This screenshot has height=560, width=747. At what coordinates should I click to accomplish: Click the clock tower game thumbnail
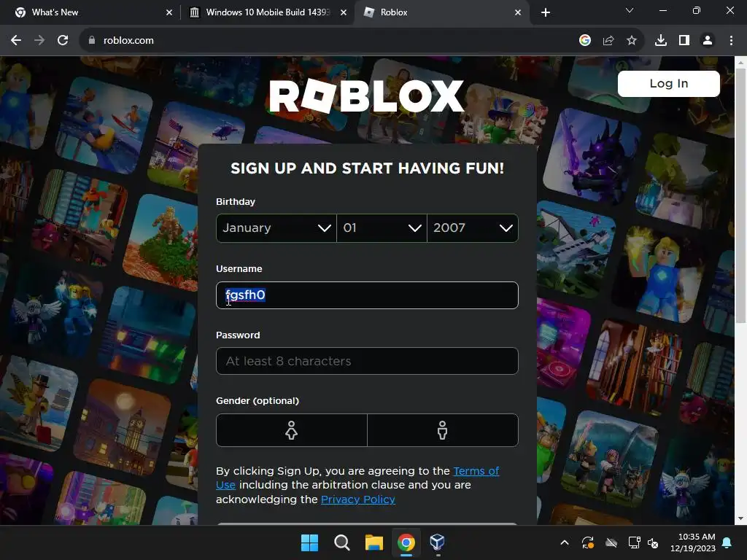coord(123,427)
